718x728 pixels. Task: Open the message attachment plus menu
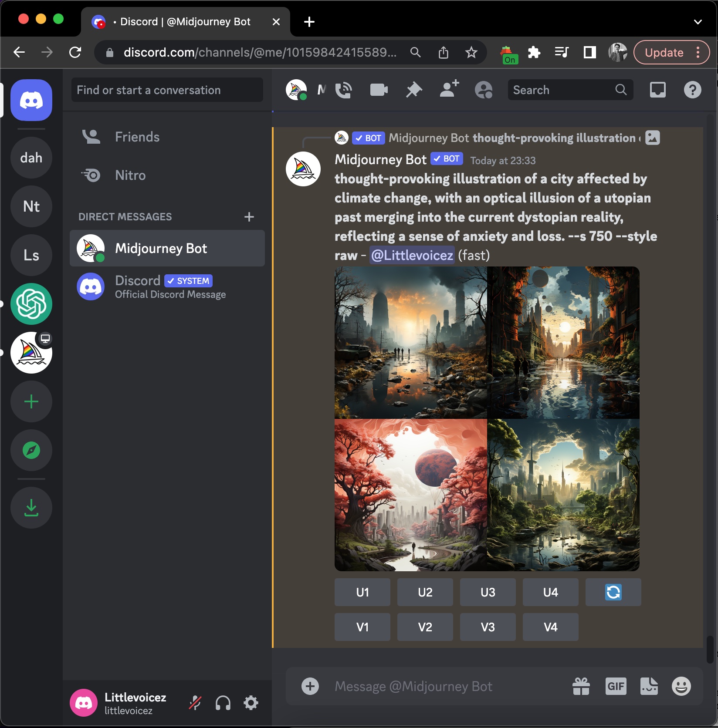[x=310, y=687]
